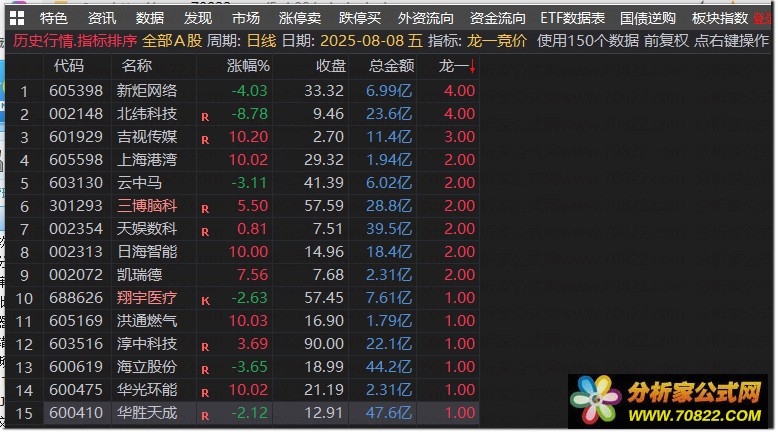Click the R marker on 天娱数科 row
The width and height of the screenshot is (778, 432).
(x=205, y=232)
